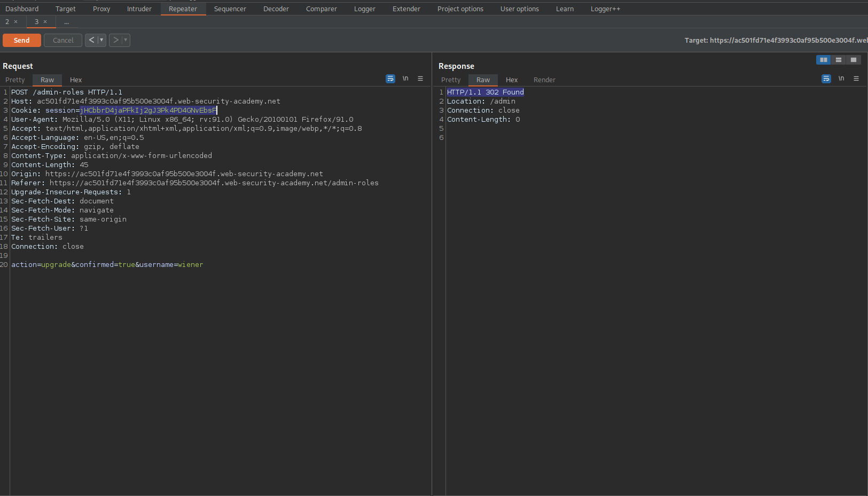Open the User options tab
868x496 pixels.
pyautogui.click(x=520, y=9)
